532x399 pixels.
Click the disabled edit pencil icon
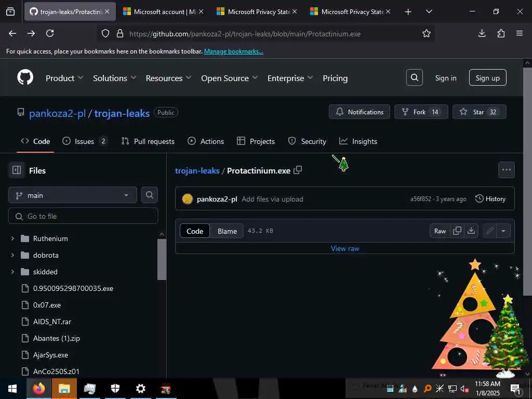(489, 231)
